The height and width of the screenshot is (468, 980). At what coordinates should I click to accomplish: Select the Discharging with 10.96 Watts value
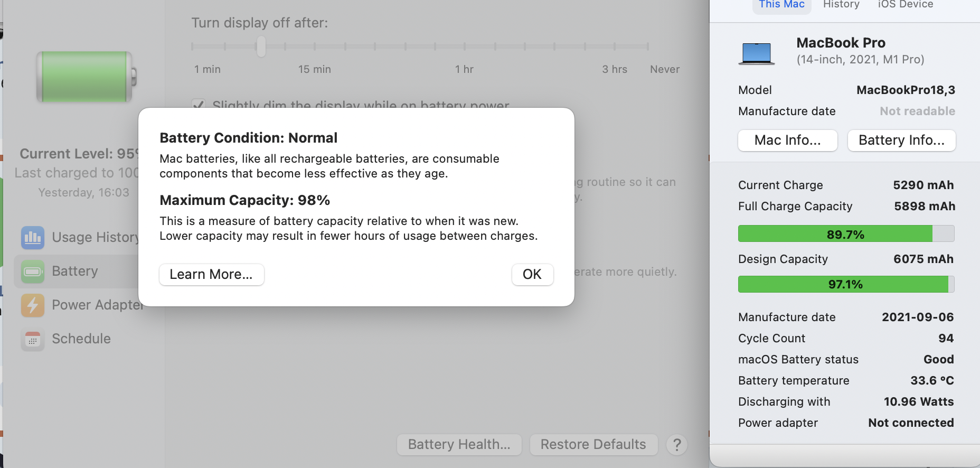click(919, 401)
